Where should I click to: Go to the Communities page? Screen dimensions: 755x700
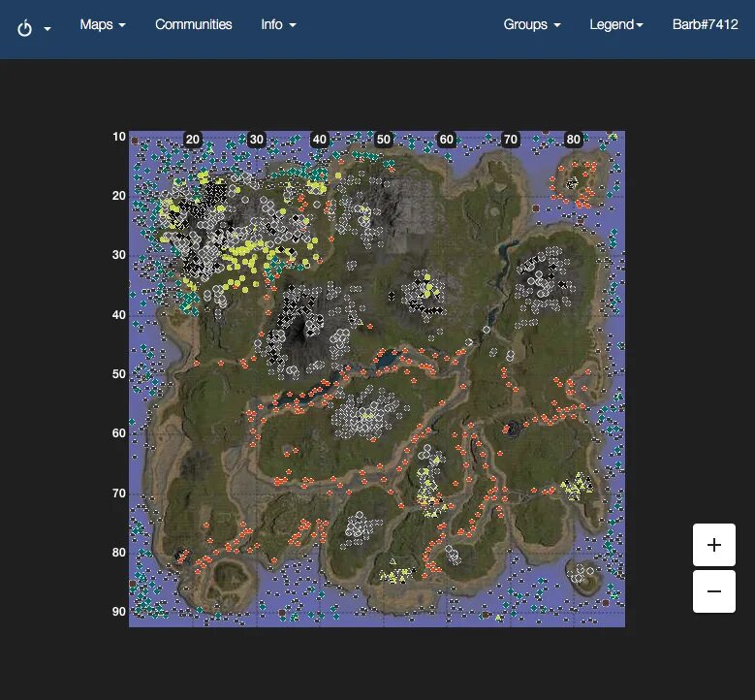(194, 24)
